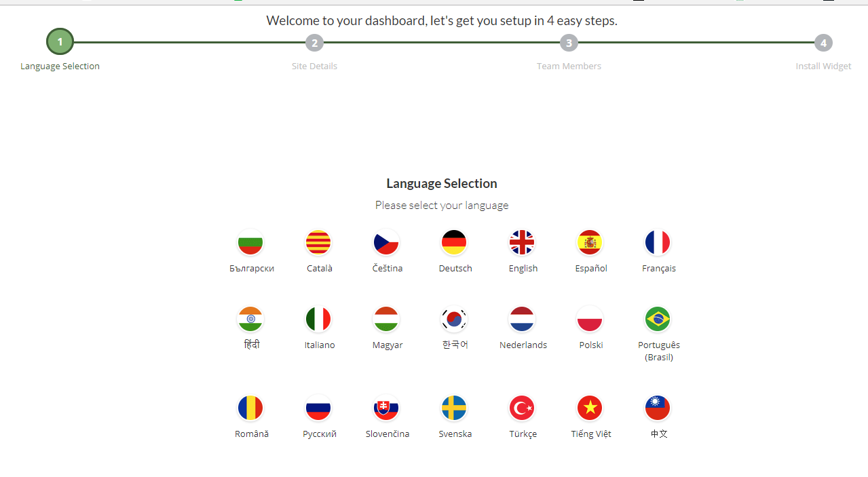Click the Català text label
The height and width of the screenshot is (477, 868).
320,269
